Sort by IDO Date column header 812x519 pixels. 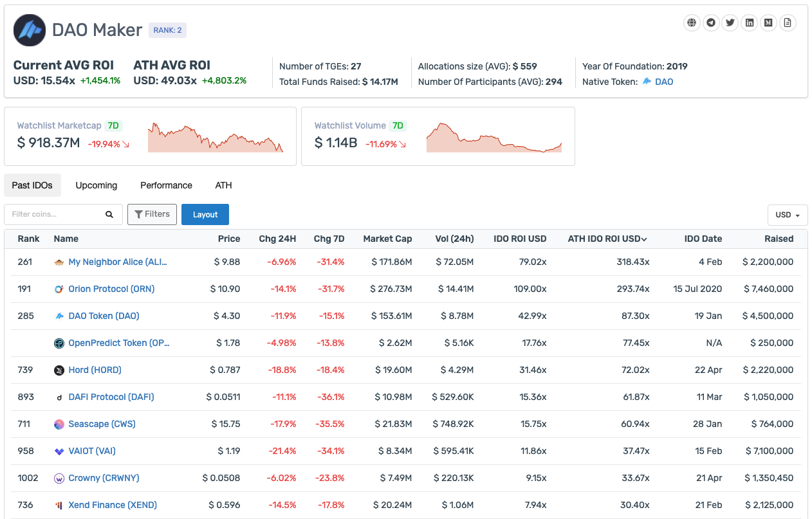coord(703,239)
